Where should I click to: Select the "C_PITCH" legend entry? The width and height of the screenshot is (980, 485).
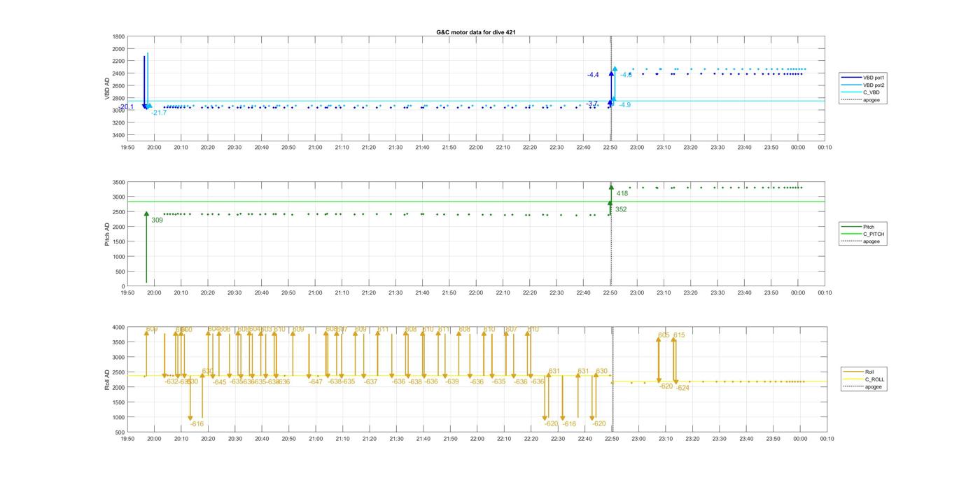[x=863, y=234]
